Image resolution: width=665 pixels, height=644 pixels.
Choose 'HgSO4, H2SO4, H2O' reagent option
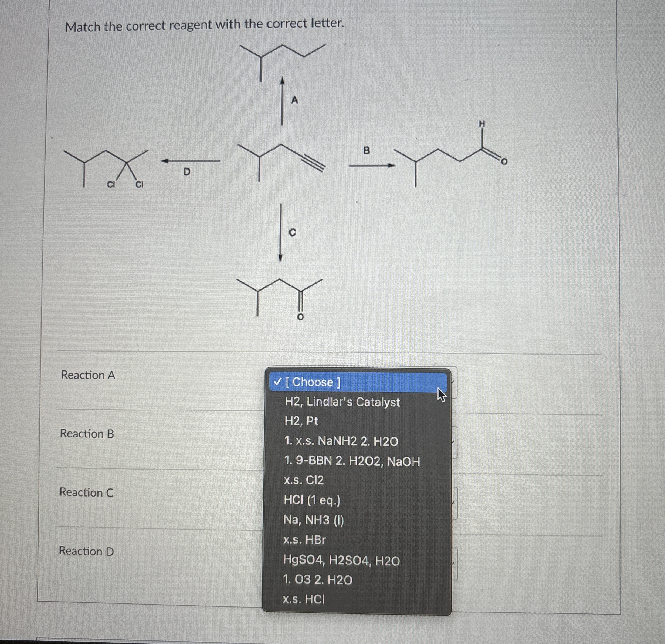coord(341,561)
